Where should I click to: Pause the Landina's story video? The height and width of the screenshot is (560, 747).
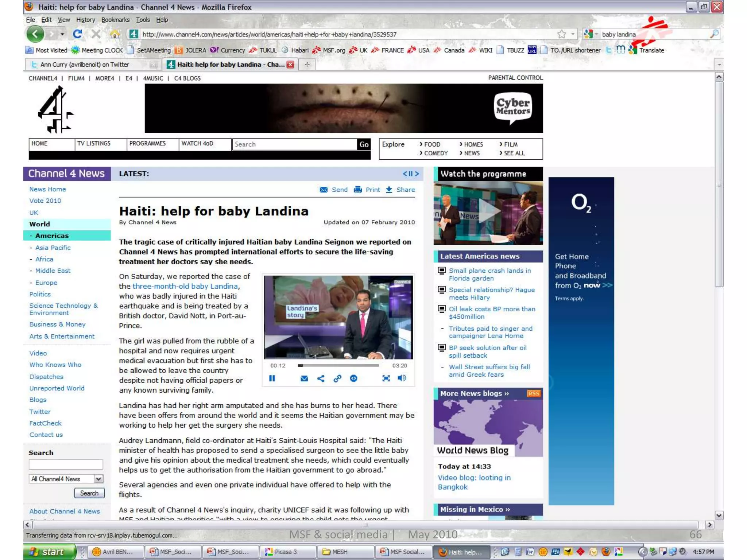[272, 378]
